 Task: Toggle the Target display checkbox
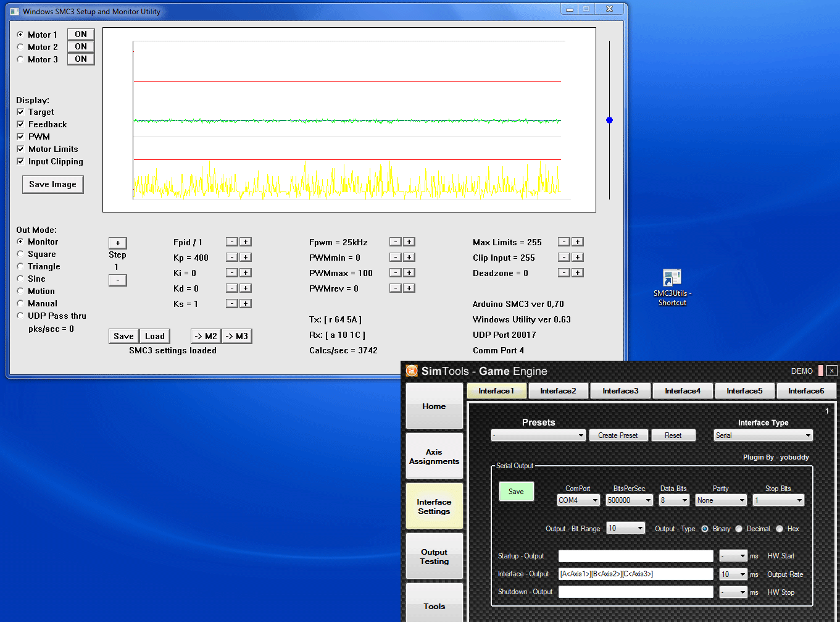tap(20, 112)
